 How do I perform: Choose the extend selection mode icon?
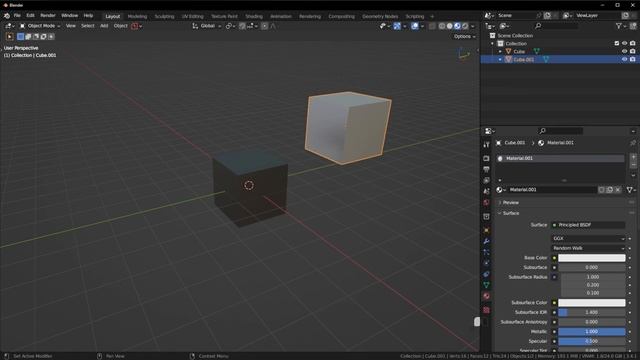[28, 37]
